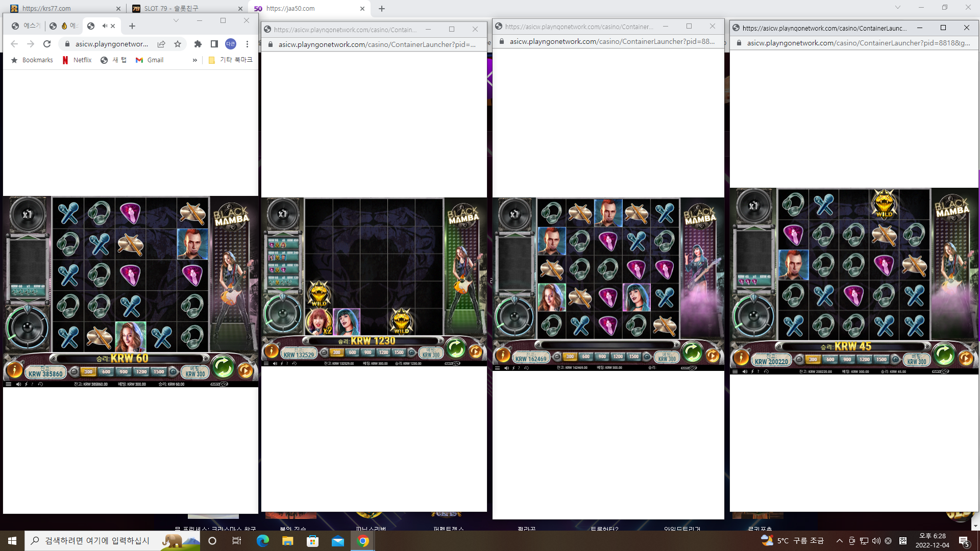The image size is (980, 551).
Task: Mute sound in the first game window
Action: click(x=18, y=384)
